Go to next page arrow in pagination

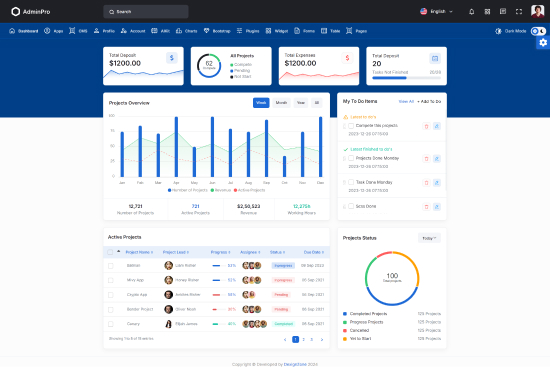322,339
